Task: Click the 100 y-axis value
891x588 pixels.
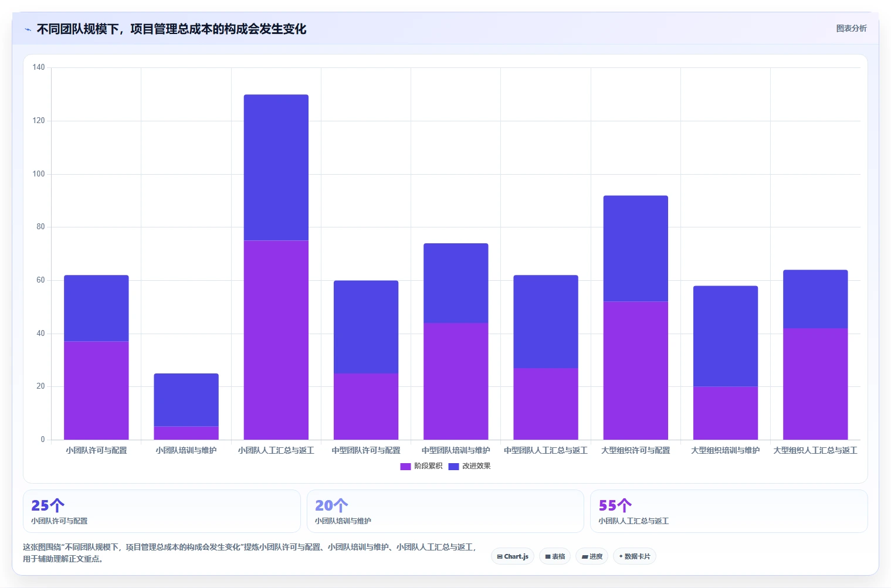Action: (39, 174)
